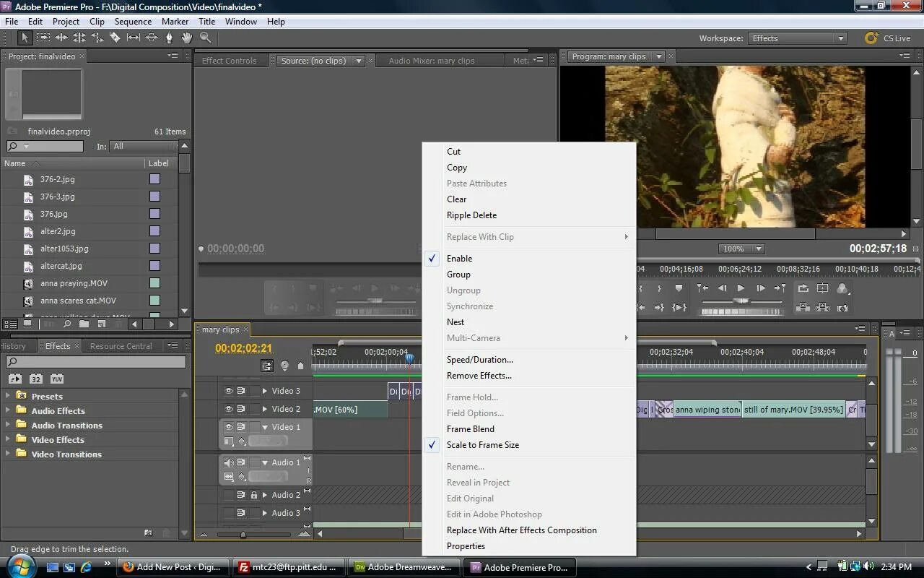Screen dimensions: 924x578
Task: Switch to the Effect Controls tab
Action: (230, 61)
